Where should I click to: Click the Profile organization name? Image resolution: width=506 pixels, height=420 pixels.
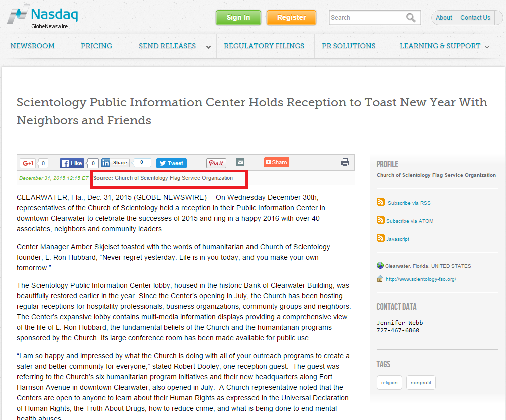coord(436,175)
